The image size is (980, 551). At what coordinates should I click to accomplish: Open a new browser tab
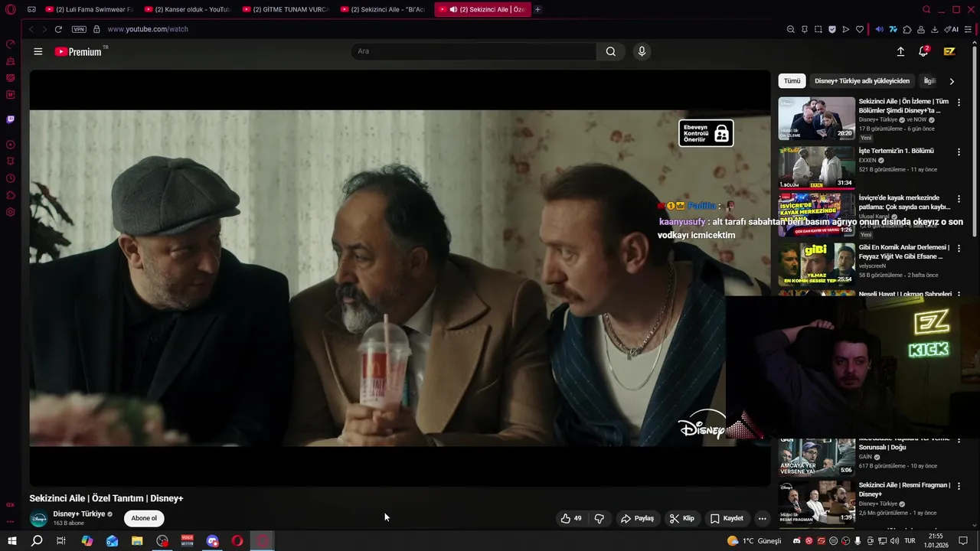(537, 9)
